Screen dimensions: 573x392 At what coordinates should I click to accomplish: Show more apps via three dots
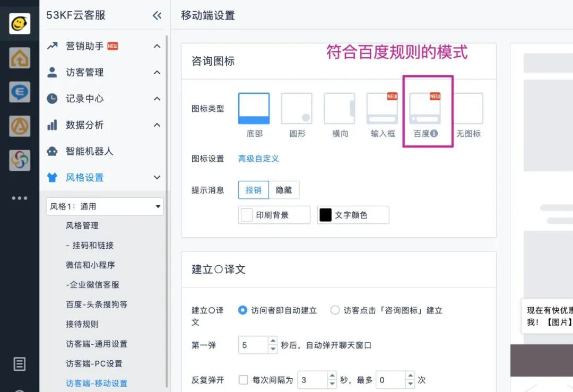coord(20,198)
